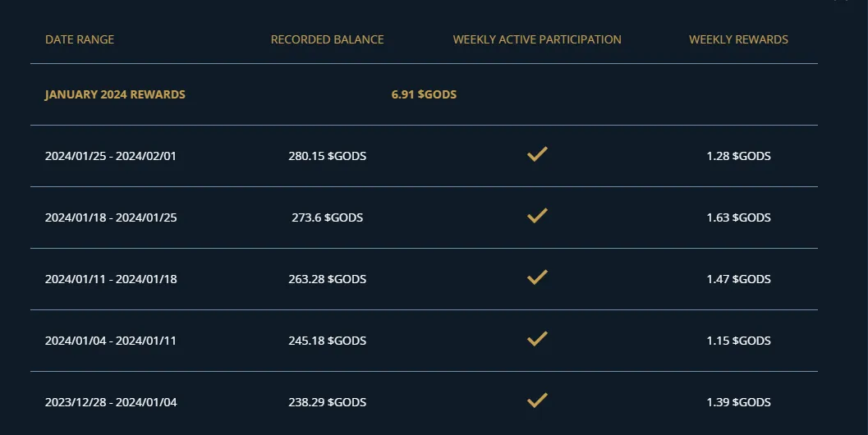Click checkmark for 2024/01/25 - 2024/02/01 week
Image resolution: width=868 pixels, height=435 pixels.
537,154
